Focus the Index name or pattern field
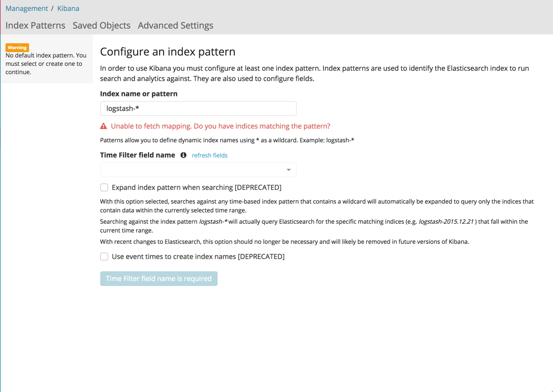Image resolution: width=553 pixels, height=392 pixels. 198,108
